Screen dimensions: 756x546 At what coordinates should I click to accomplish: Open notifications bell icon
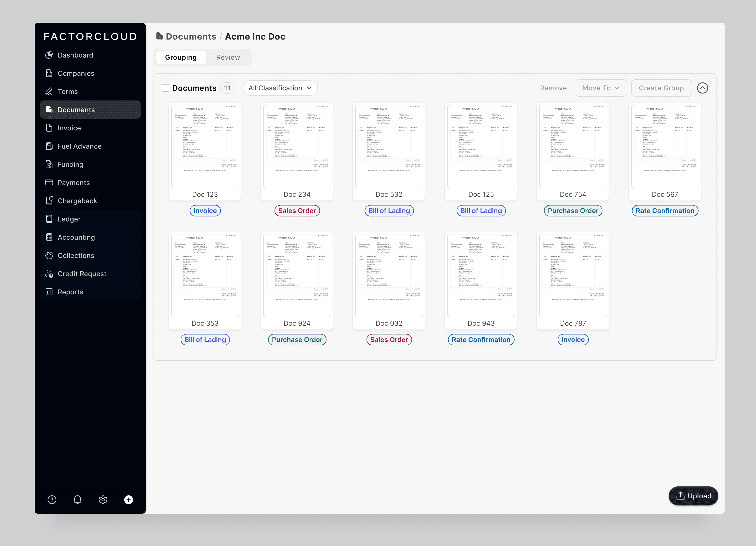(77, 499)
